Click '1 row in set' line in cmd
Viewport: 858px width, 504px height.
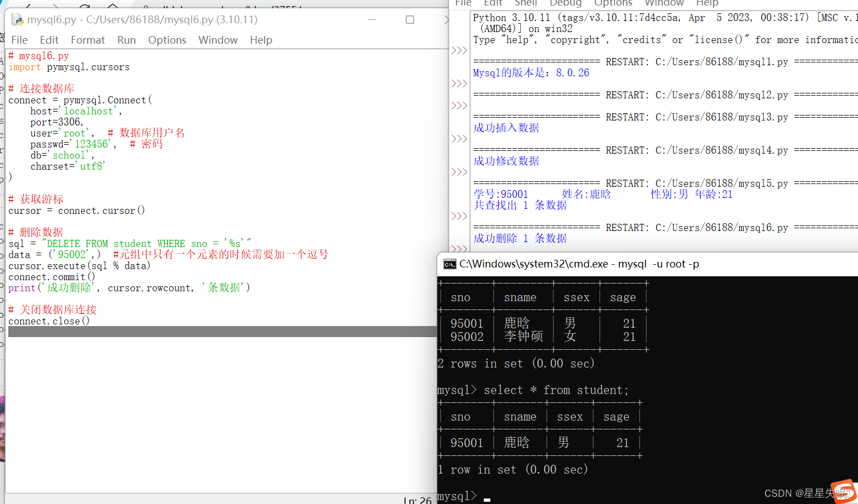[512, 470]
